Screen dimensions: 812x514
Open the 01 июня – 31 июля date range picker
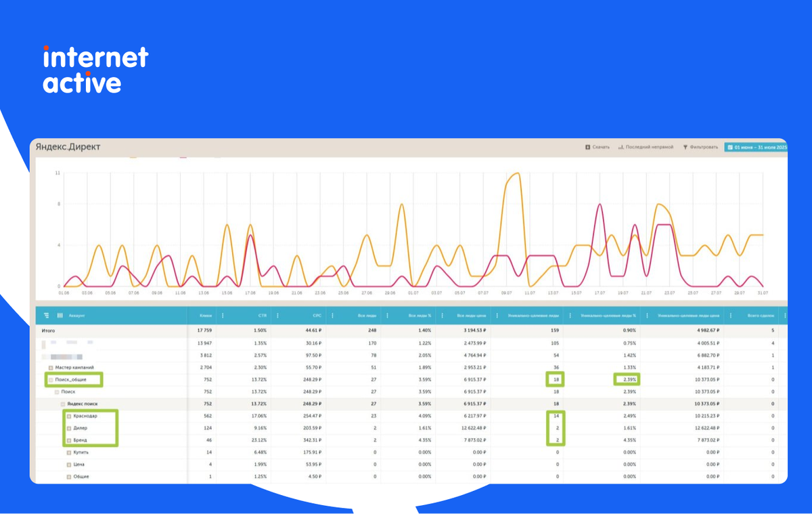tap(756, 147)
